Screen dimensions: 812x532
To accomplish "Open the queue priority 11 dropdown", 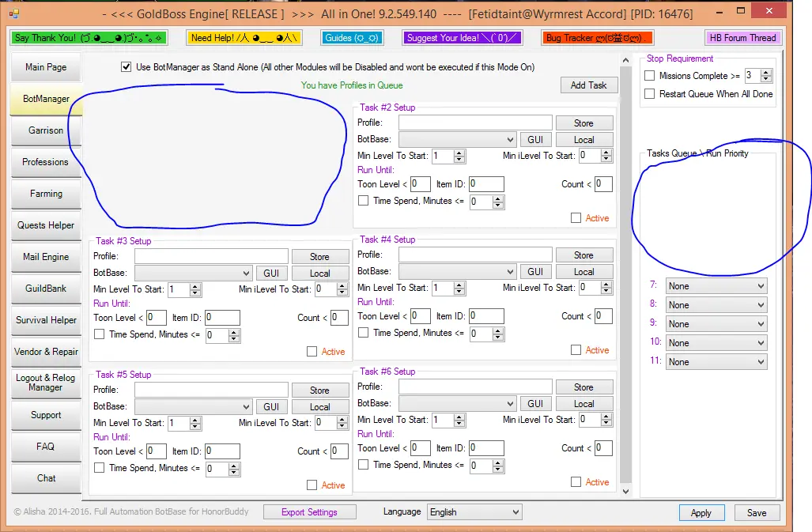I will point(716,362).
